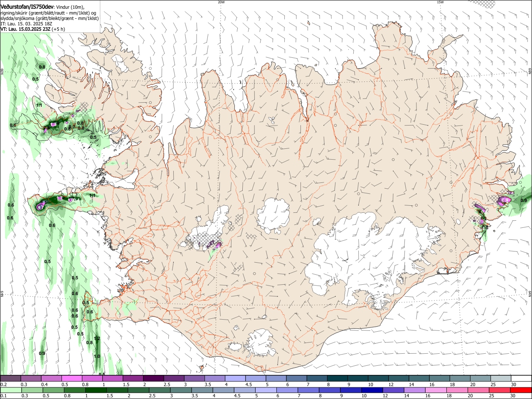Image resolution: width=532 pixels, height=399 pixels.
Task: Click the '(+5 h)' forecast offset text
Action: 59,29
